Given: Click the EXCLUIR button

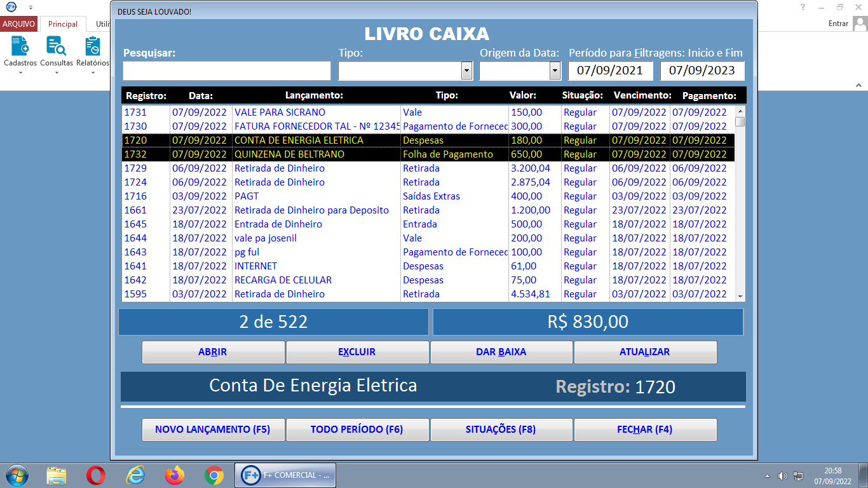Looking at the screenshot, I should click(357, 352).
